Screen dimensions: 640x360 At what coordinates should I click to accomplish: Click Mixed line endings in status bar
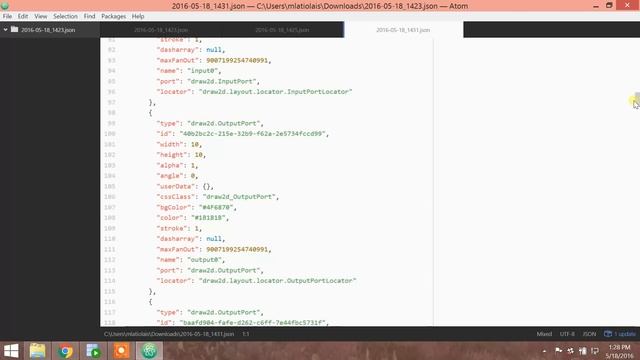point(544,334)
